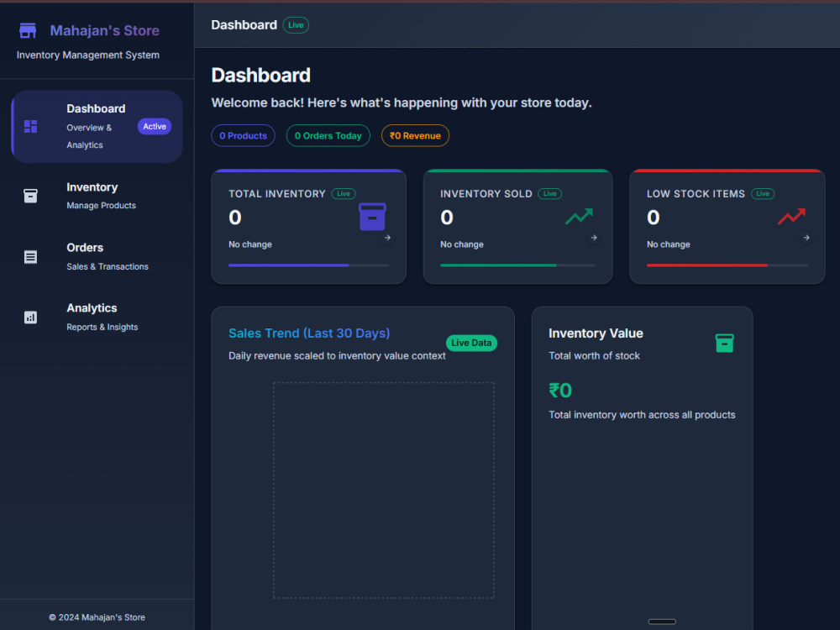Click the Dashboard grid icon in sidebar
840x630 pixels.
[30, 127]
